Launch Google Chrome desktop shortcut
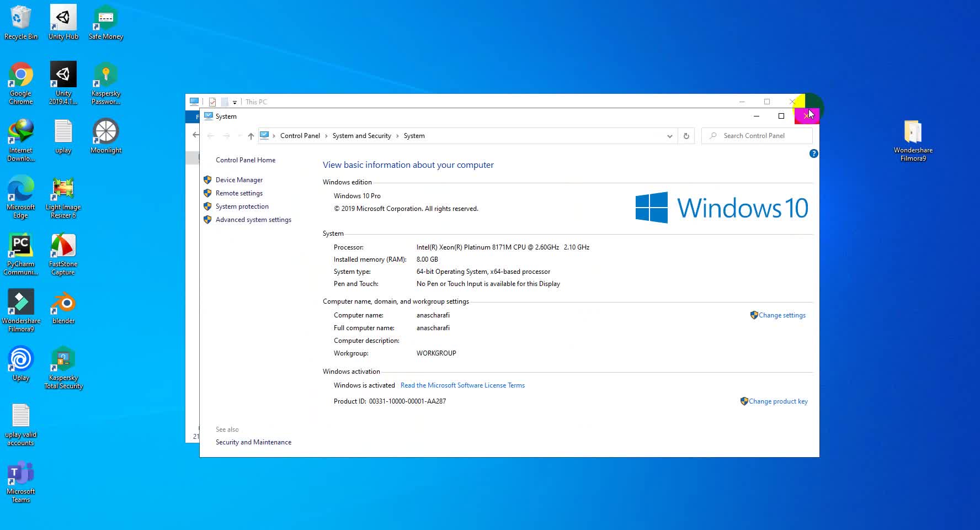Viewport: 980px width, 530px height. 21,83
